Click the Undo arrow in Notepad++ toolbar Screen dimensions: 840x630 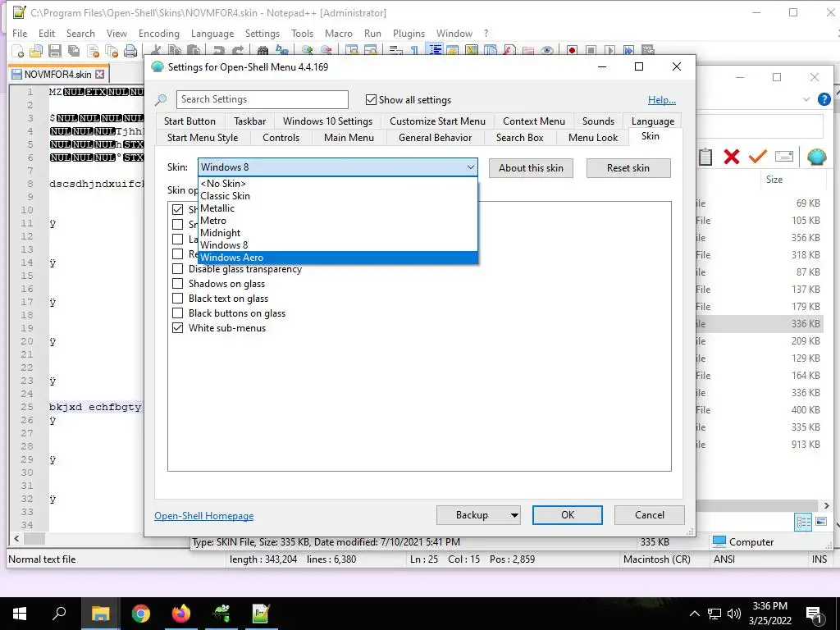(x=218, y=51)
